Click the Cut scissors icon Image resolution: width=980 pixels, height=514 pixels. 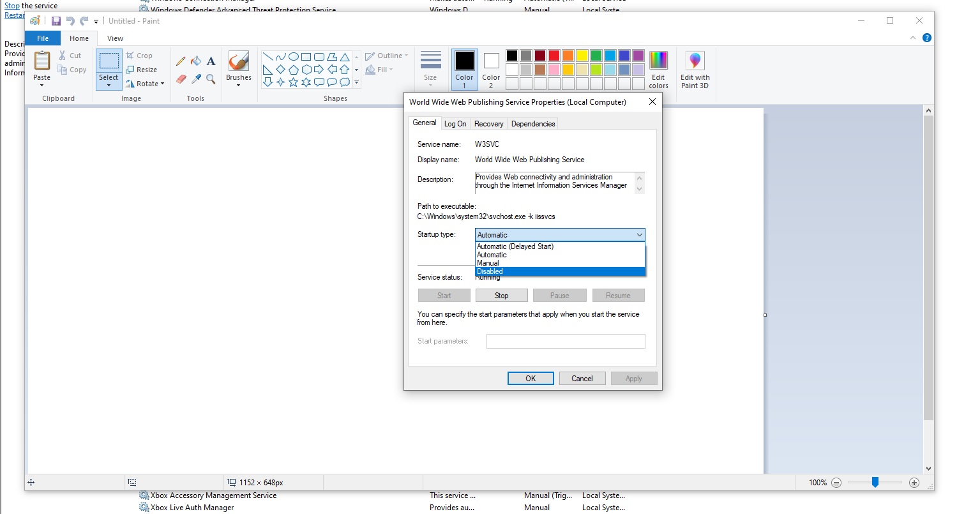coord(63,56)
